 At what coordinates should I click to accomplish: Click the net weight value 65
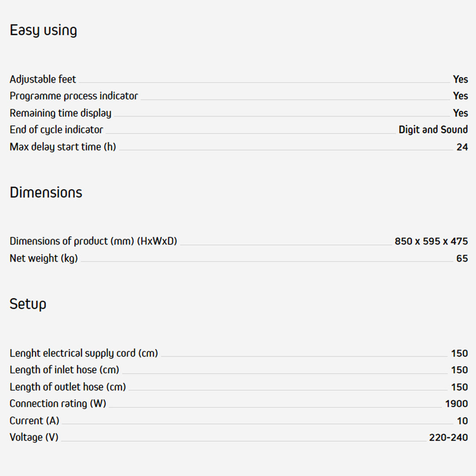pyautogui.click(x=462, y=259)
